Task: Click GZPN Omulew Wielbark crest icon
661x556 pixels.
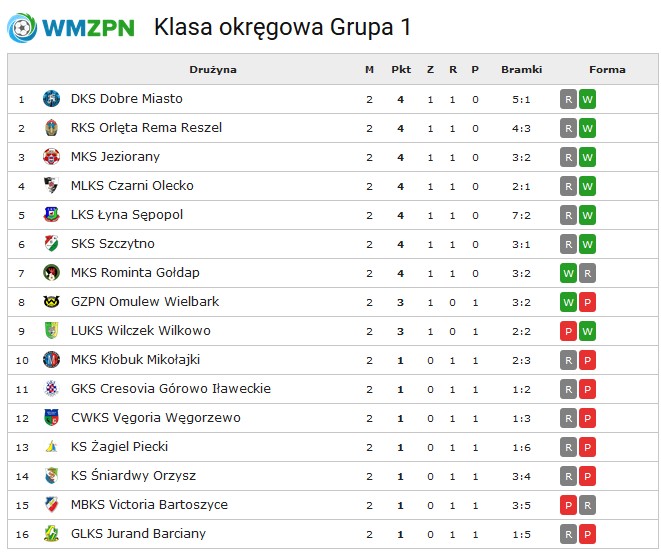Action: (x=51, y=301)
